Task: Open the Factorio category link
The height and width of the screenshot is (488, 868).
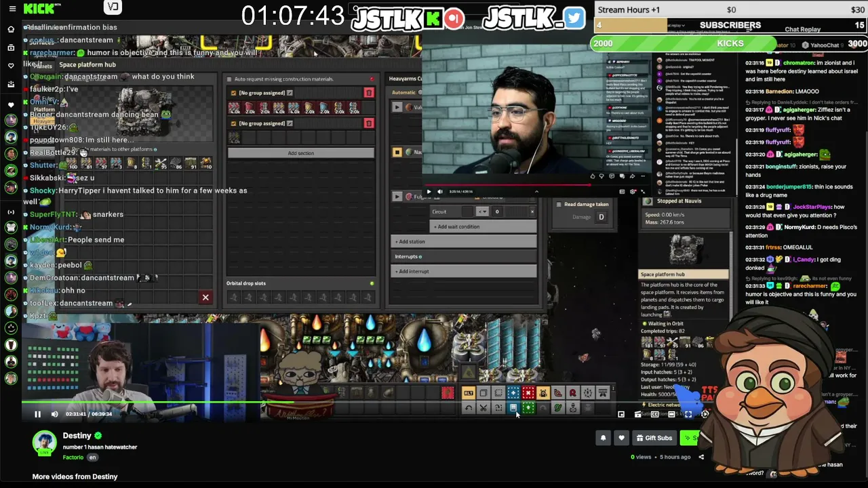Action: [73, 457]
